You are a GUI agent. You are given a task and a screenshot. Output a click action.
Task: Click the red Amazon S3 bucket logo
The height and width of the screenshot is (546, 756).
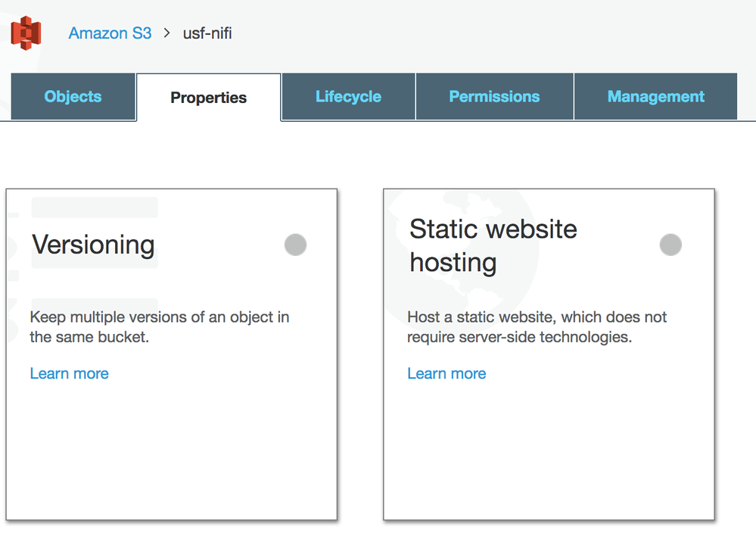(x=26, y=33)
